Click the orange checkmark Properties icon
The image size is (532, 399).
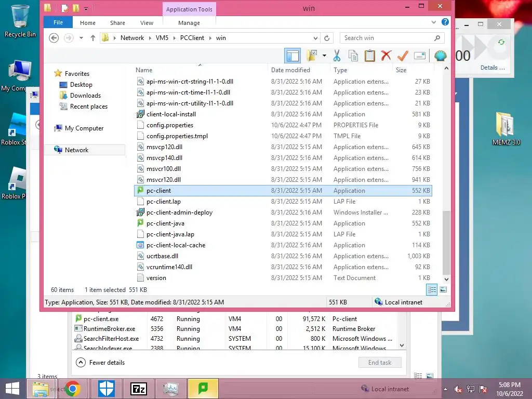[x=403, y=56]
